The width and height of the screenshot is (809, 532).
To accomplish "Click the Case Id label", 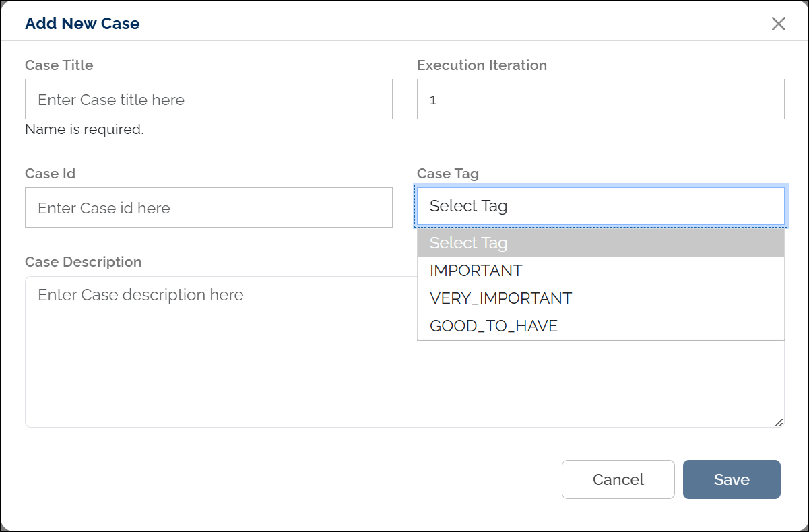I will pyautogui.click(x=49, y=173).
